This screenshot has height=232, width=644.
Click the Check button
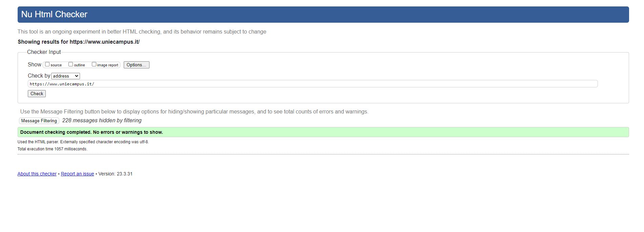click(x=37, y=93)
